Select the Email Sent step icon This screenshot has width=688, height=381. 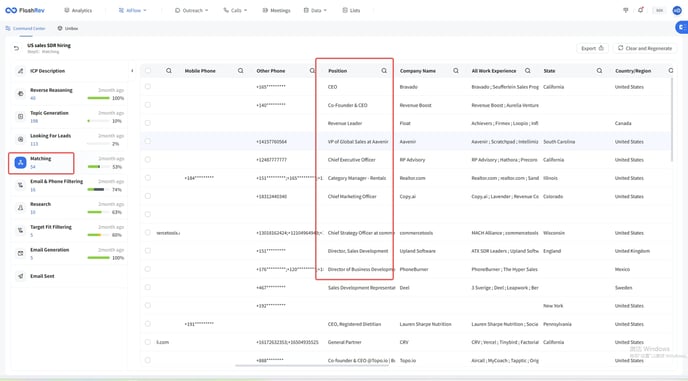[20, 276]
